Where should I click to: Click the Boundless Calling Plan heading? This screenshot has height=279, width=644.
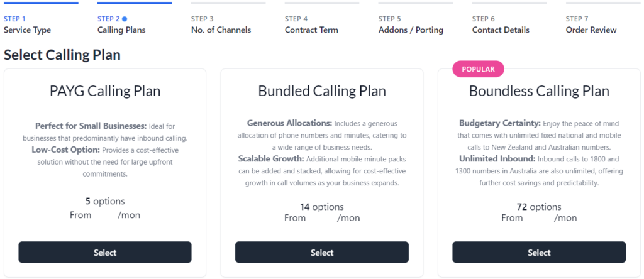(x=539, y=91)
